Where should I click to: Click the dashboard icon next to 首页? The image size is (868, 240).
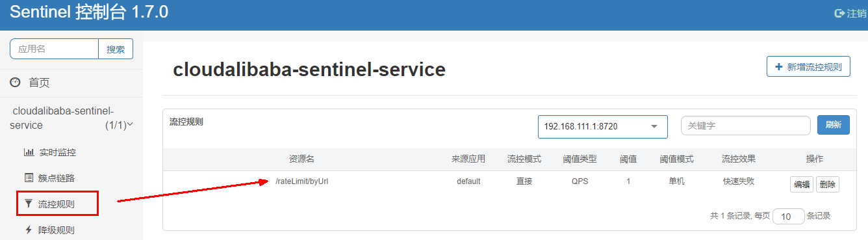[16, 83]
